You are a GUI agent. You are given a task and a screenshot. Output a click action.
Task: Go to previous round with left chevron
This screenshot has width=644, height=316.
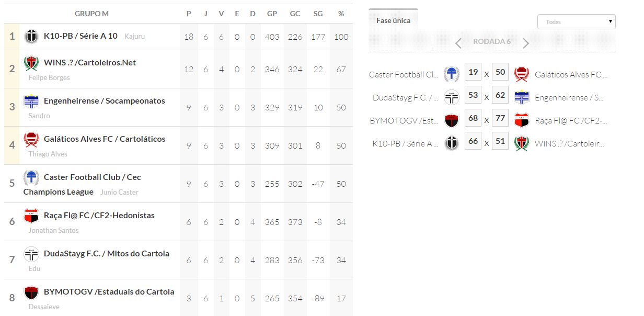[x=458, y=43]
